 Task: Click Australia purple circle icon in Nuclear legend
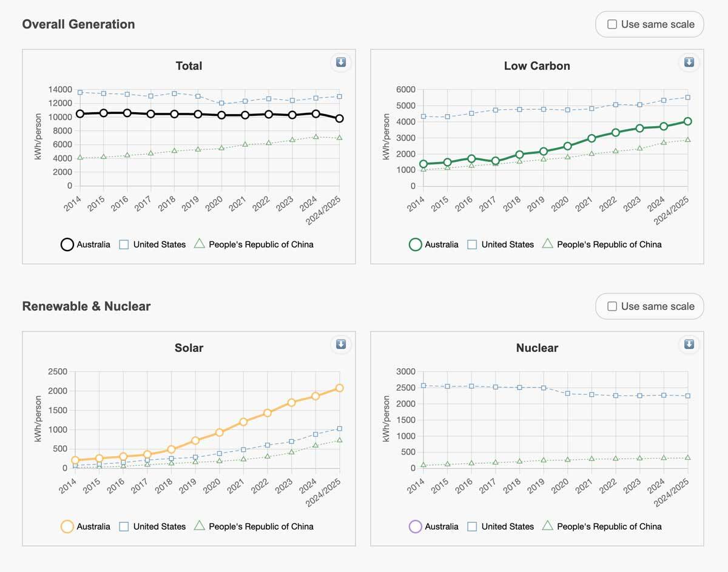point(416,527)
